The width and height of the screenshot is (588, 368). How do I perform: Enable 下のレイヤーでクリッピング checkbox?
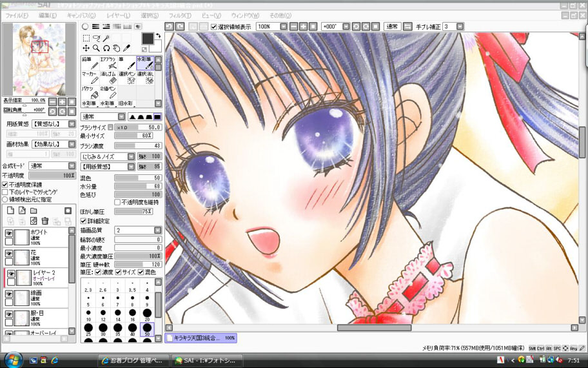click(x=5, y=192)
